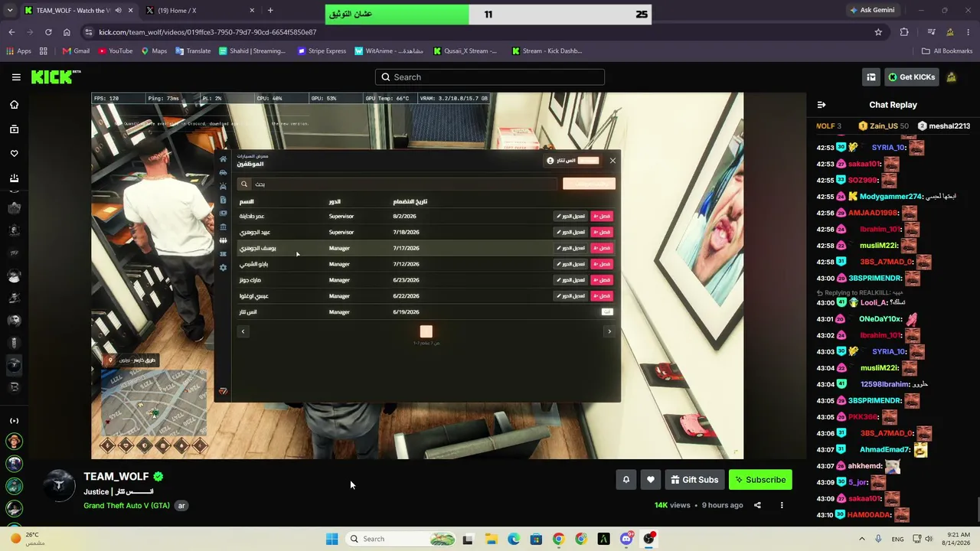Click the notification bell for TEAM_WOLF
This screenshot has height=551, width=980.
click(626, 480)
